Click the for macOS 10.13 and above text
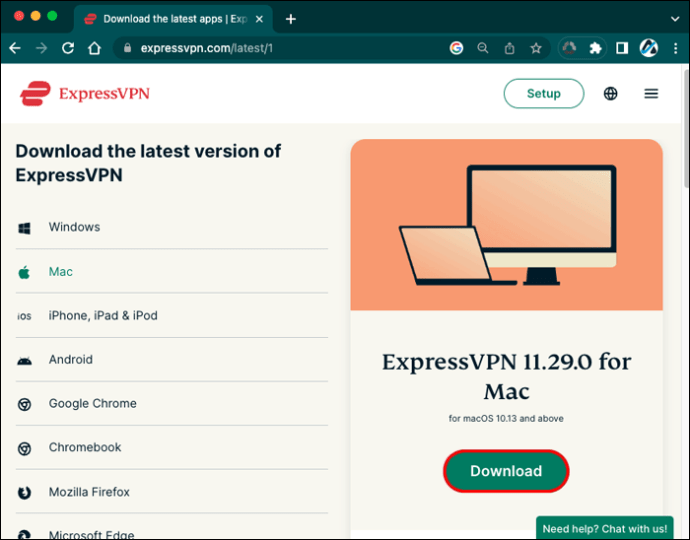This screenshot has width=690, height=540. pos(506,419)
